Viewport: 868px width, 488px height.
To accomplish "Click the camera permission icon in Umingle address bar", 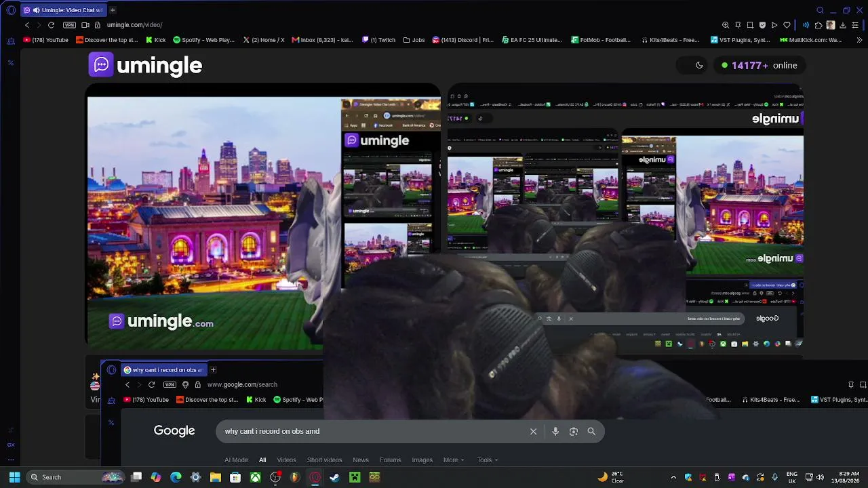I will coord(85,25).
